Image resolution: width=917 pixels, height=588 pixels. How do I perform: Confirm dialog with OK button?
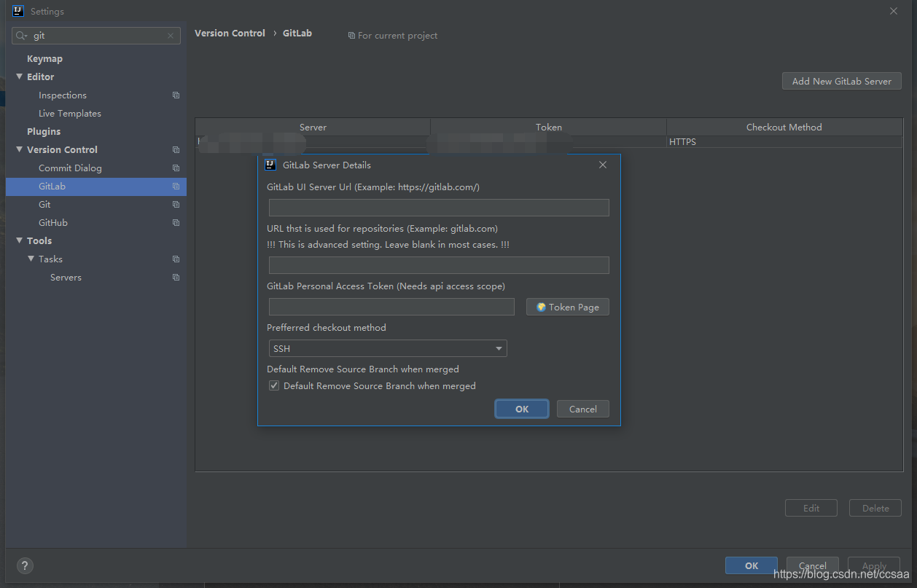(x=522, y=409)
